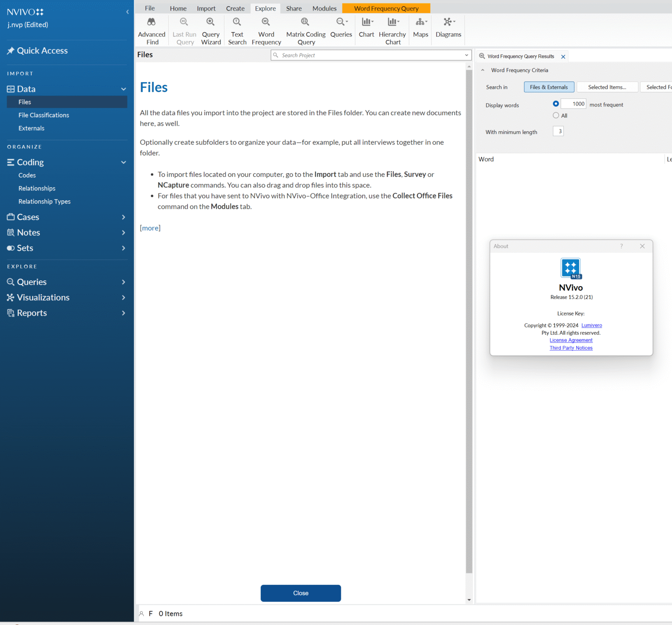672x625 pixels.
Task: Close the About dialog
Action: tap(642, 246)
